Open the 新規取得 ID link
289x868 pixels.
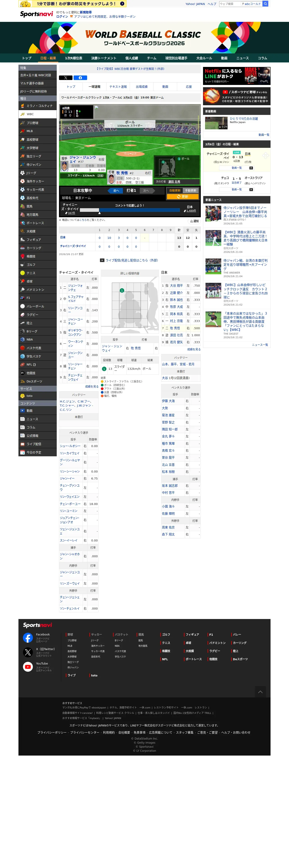pyautogui.click(x=86, y=12)
